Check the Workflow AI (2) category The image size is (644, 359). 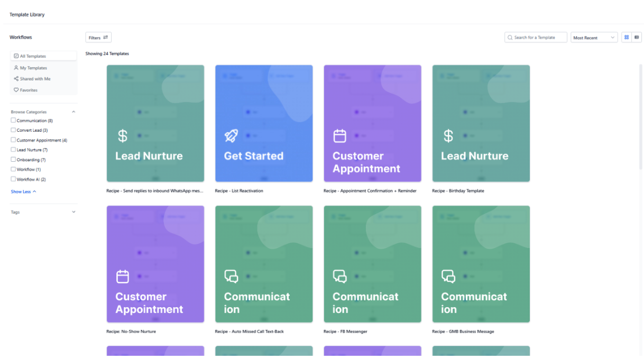pyautogui.click(x=13, y=179)
